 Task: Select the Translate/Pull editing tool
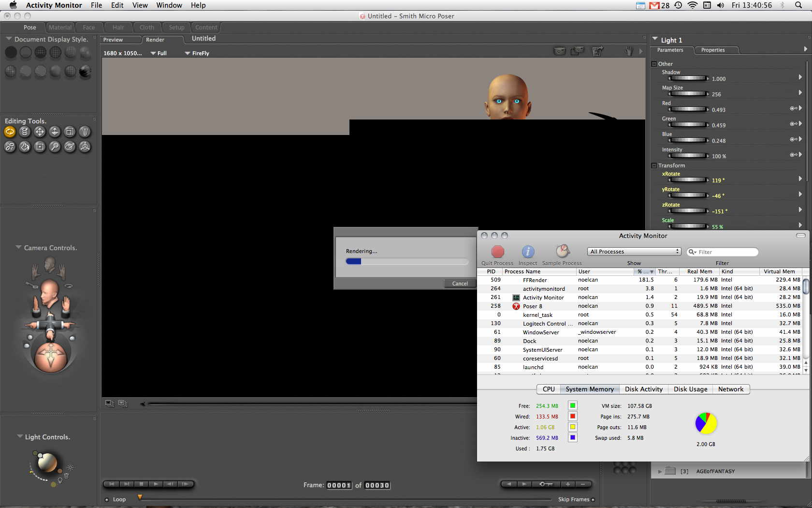click(40, 132)
